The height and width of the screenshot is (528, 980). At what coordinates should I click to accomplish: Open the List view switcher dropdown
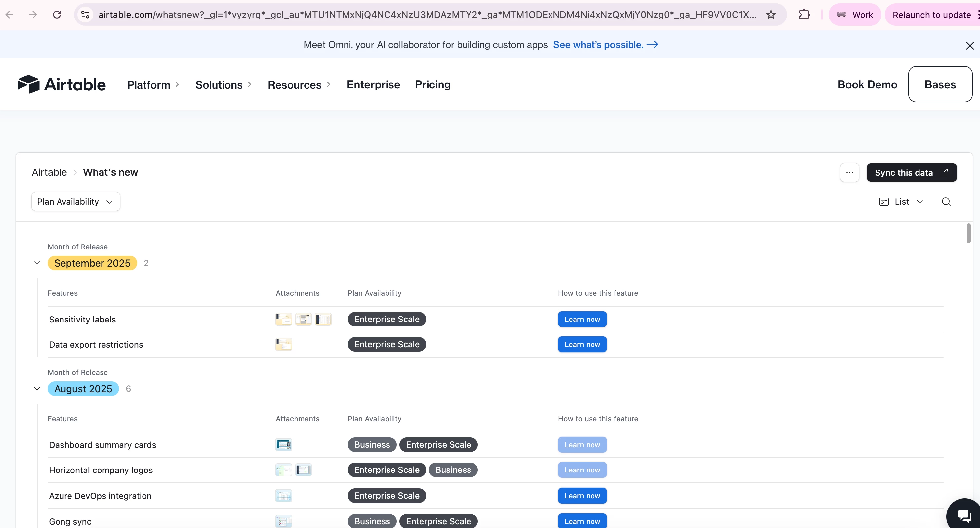[901, 201]
